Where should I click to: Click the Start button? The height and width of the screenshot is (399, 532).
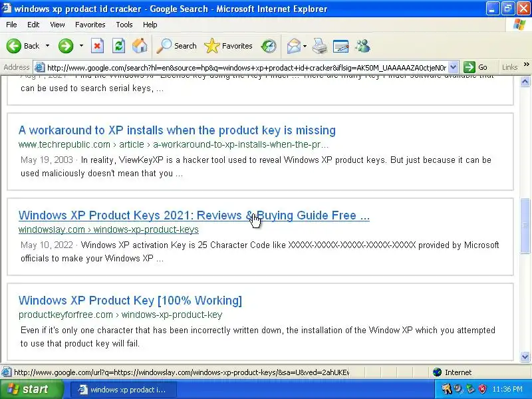(x=31, y=389)
